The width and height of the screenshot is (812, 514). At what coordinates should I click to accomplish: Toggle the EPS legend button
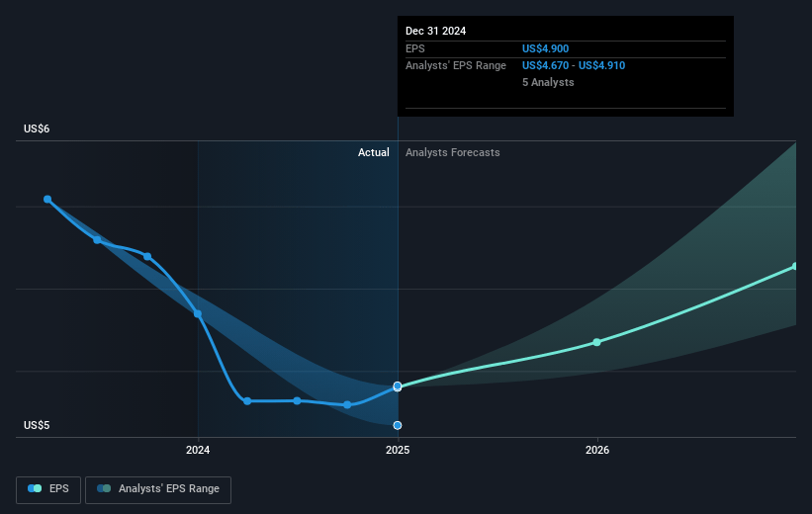(x=48, y=489)
